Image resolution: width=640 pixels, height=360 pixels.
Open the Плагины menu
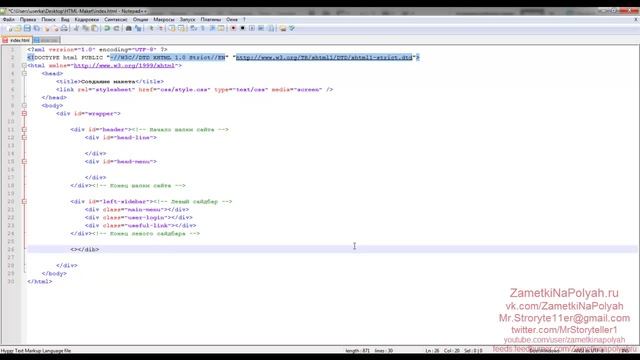pos(211,20)
